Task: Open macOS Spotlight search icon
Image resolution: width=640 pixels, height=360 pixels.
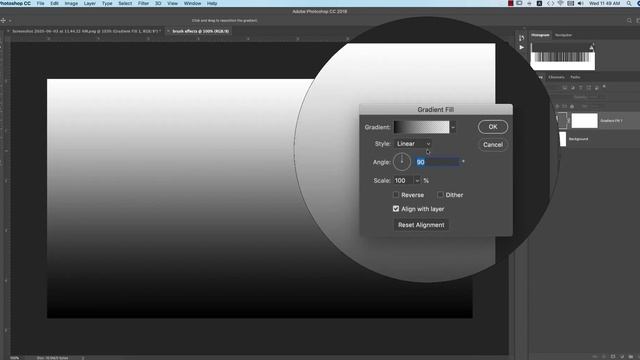Action: 629,3
